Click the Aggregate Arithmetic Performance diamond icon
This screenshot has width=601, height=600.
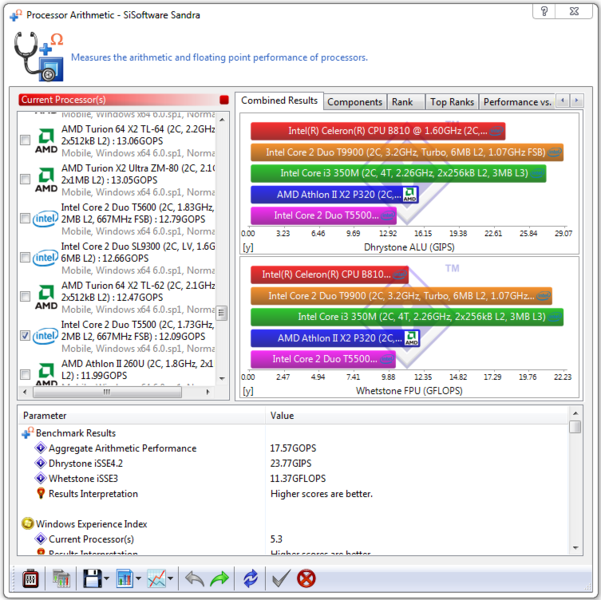(x=40, y=448)
